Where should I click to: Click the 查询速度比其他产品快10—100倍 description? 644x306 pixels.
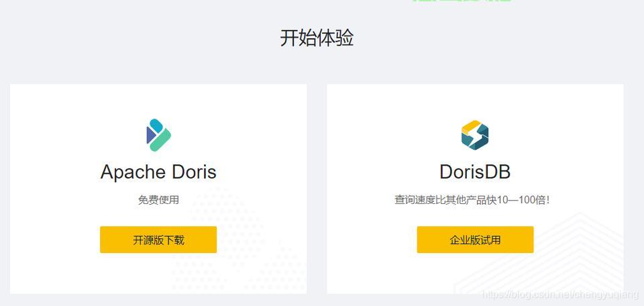[472, 201]
